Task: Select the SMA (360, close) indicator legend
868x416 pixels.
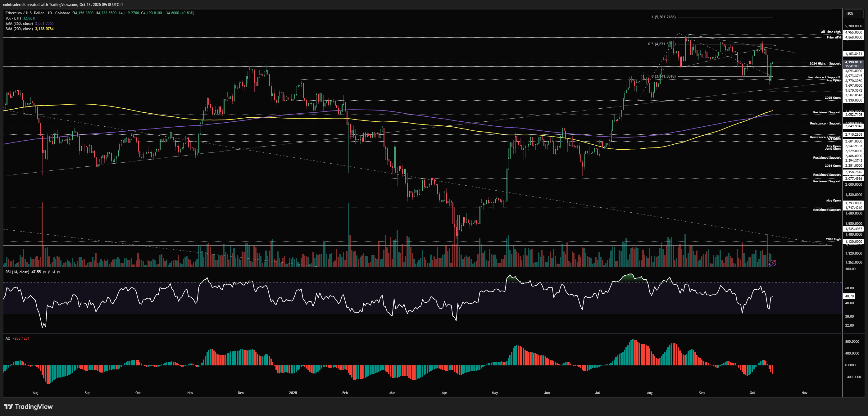Action: point(19,24)
